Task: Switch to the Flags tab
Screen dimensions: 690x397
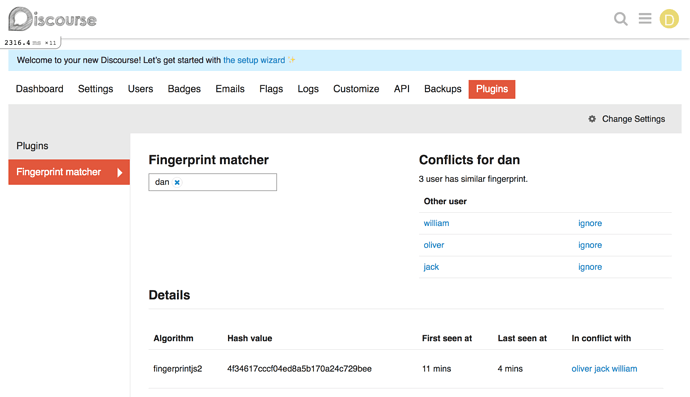Action: point(271,89)
